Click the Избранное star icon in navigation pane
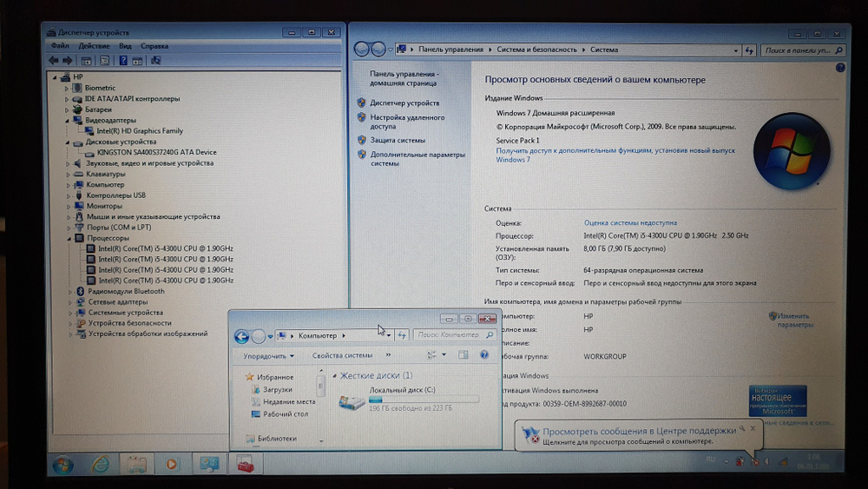868x489 pixels. (249, 377)
